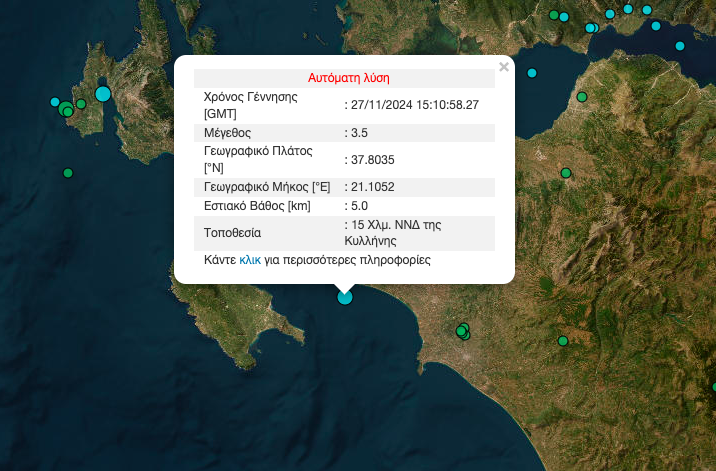Image resolution: width=716 pixels, height=471 pixels.
Task: Click the small cyan marker west of Kefalonia
Action: pyautogui.click(x=55, y=102)
